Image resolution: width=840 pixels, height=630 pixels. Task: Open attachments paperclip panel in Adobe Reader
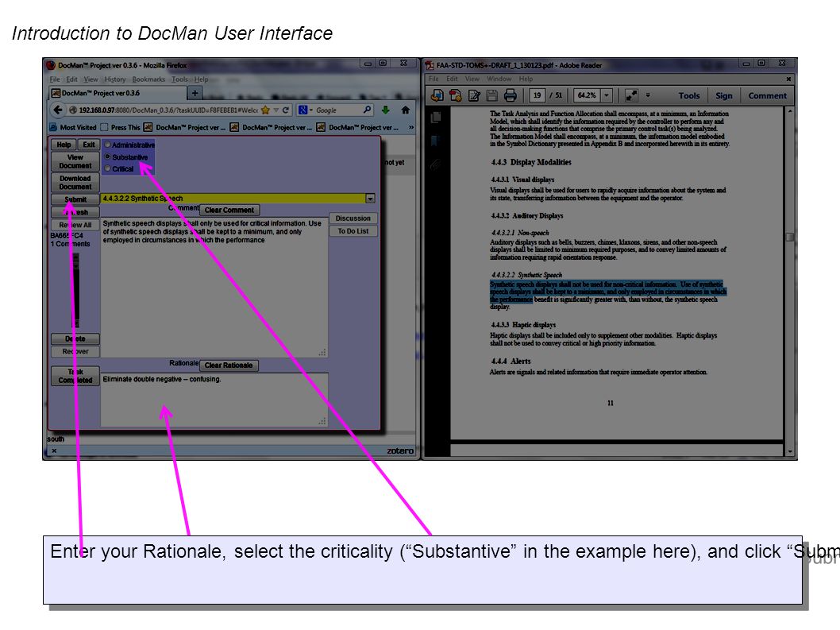pos(436,164)
